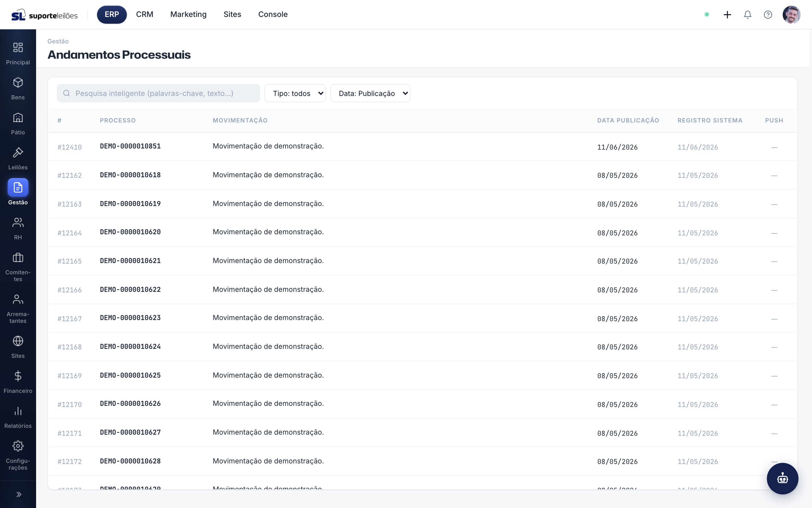The height and width of the screenshot is (508, 812).
Task: Click registro date in row #12165
Action: point(698,261)
